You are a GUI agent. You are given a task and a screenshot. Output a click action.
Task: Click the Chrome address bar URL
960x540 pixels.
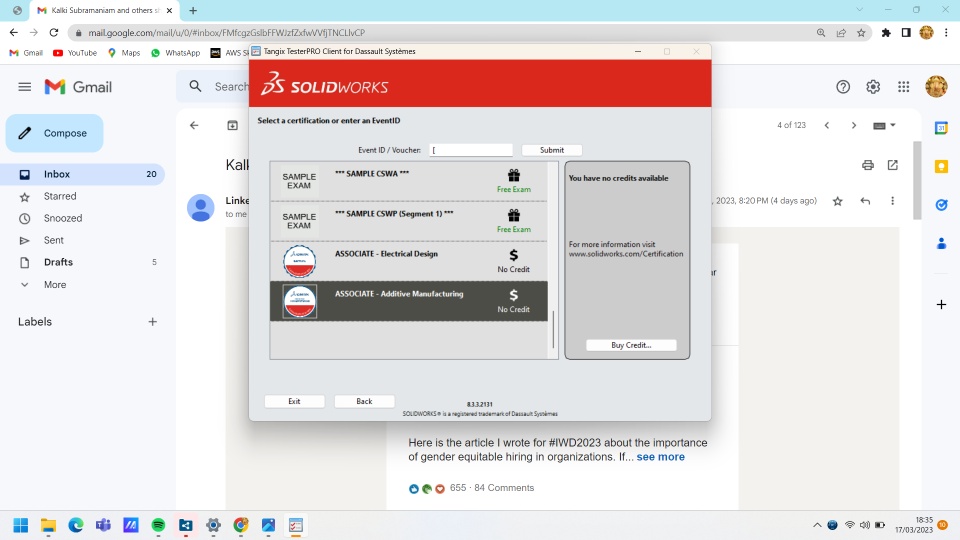click(227, 33)
